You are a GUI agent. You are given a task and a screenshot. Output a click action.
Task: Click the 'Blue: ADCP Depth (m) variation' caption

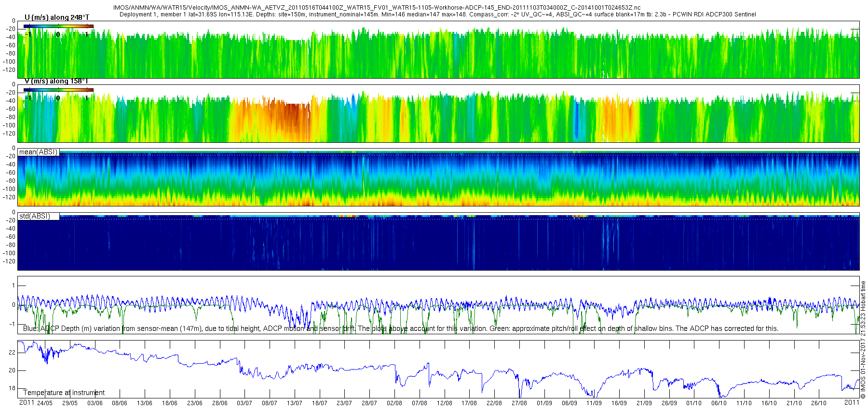click(400, 328)
